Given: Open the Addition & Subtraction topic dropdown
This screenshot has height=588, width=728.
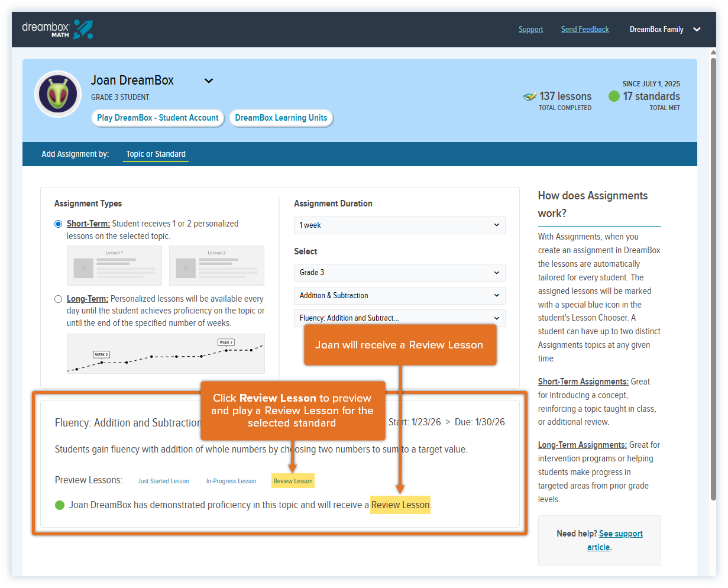Looking at the screenshot, I should (400, 295).
